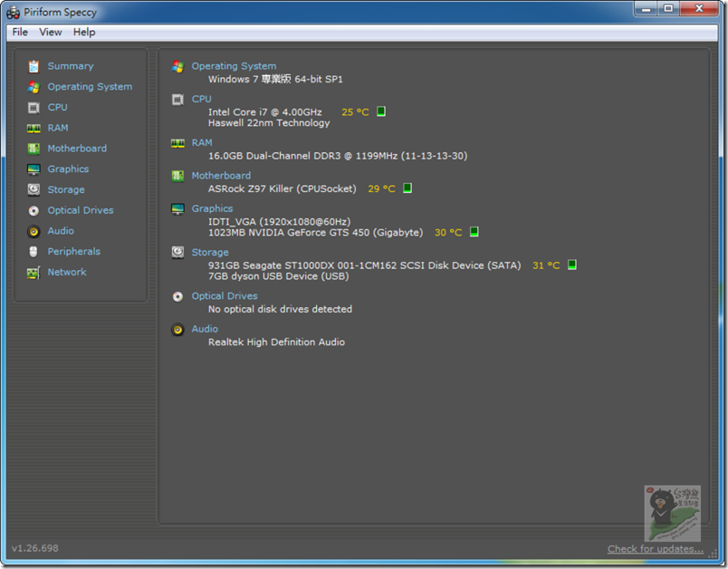Click the Graphics monitor icon in sidebar
The image size is (728, 569).
coord(34,169)
